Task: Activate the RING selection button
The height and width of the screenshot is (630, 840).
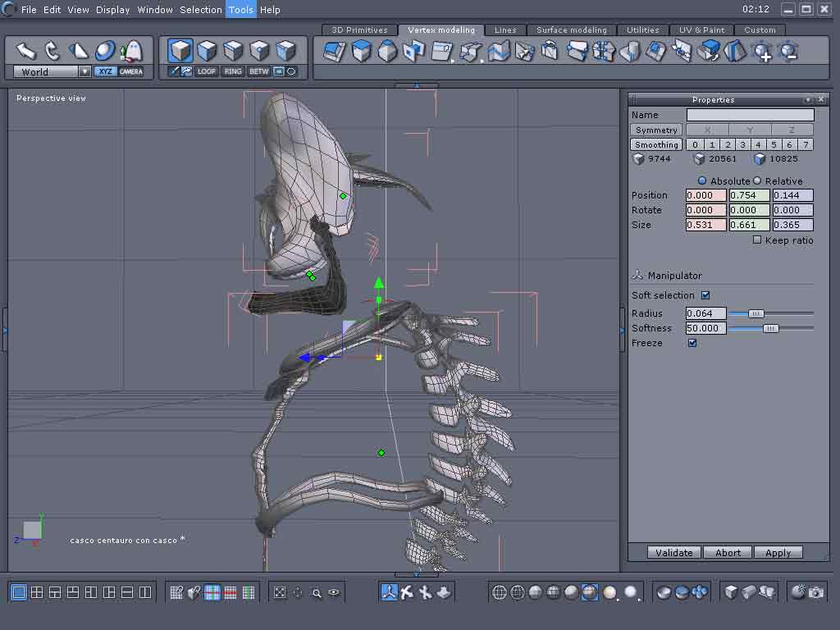Action: tap(233, 71)
